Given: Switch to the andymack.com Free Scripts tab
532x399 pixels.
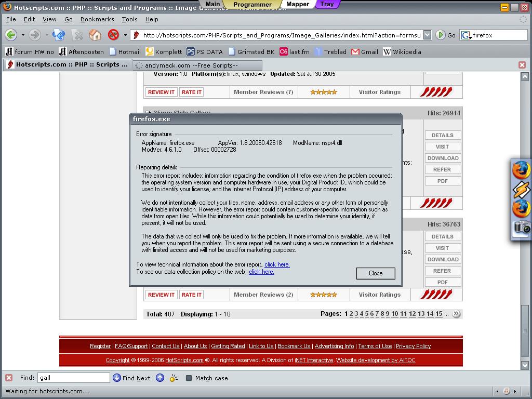Looking at the screenshot, I should (x=197, y=65).
